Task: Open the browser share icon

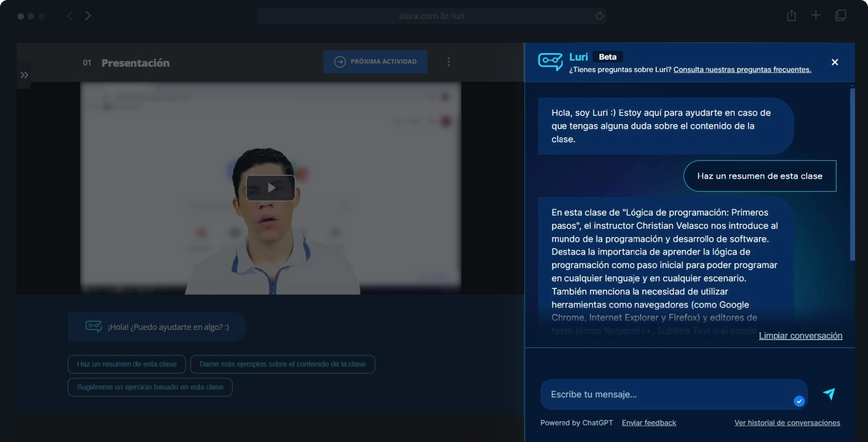Action: 791,15
